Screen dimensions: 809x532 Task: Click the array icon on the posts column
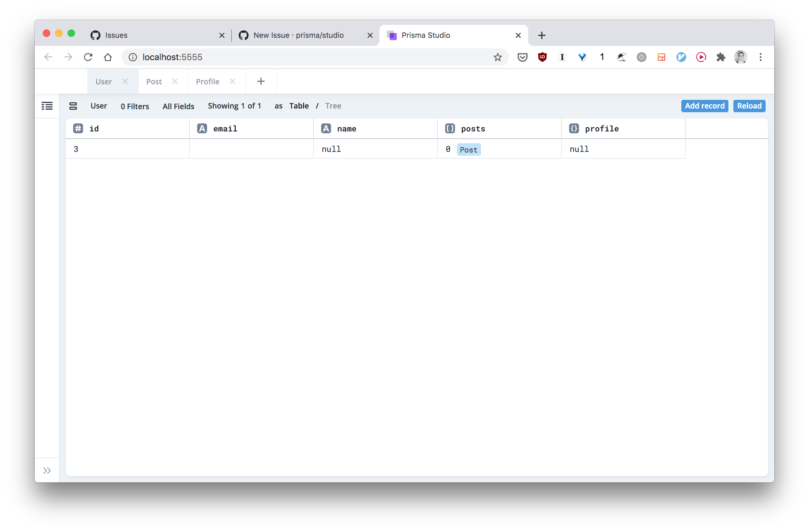point(449,128)
